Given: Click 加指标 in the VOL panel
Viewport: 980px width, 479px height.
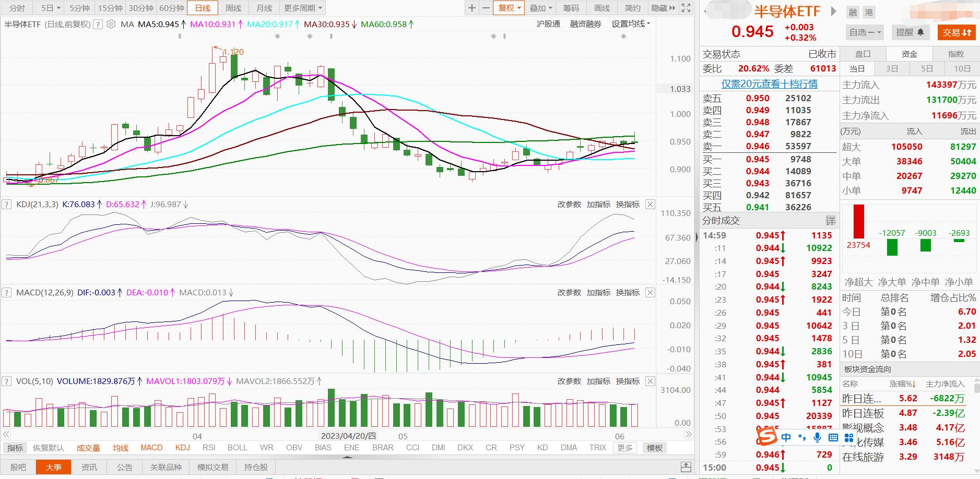Looking at the screenshot, I should click(x=598, y=381).
